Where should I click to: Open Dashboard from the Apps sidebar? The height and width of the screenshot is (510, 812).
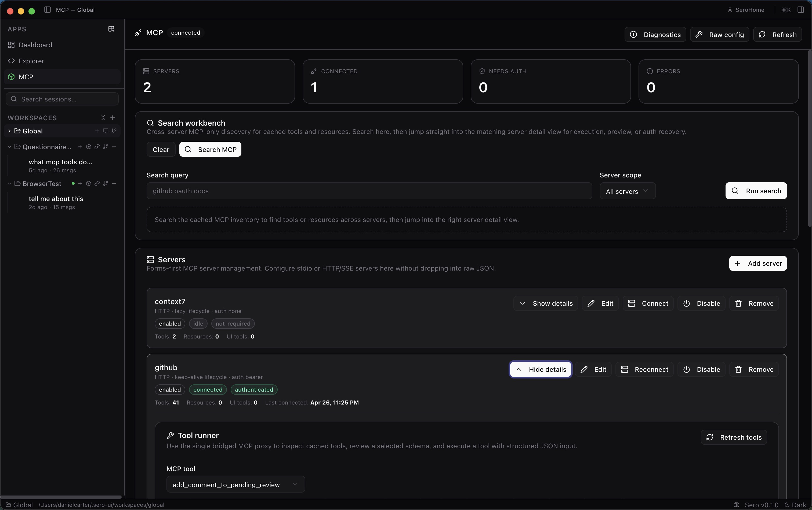(x=35, y=45)
